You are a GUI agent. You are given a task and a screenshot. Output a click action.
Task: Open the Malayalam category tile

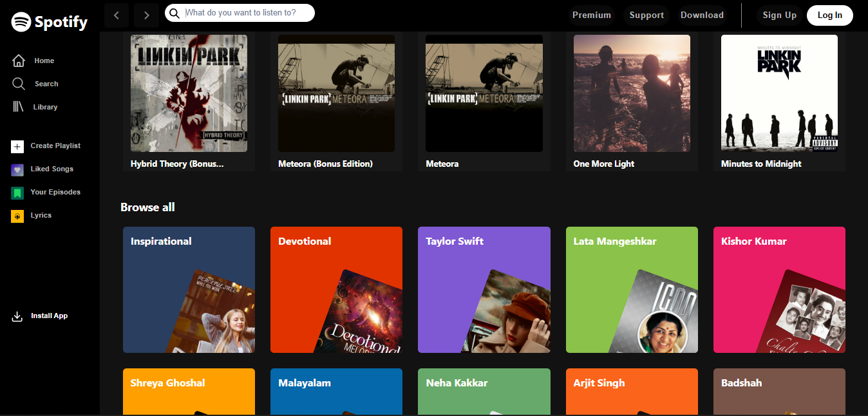coord(336,392)
